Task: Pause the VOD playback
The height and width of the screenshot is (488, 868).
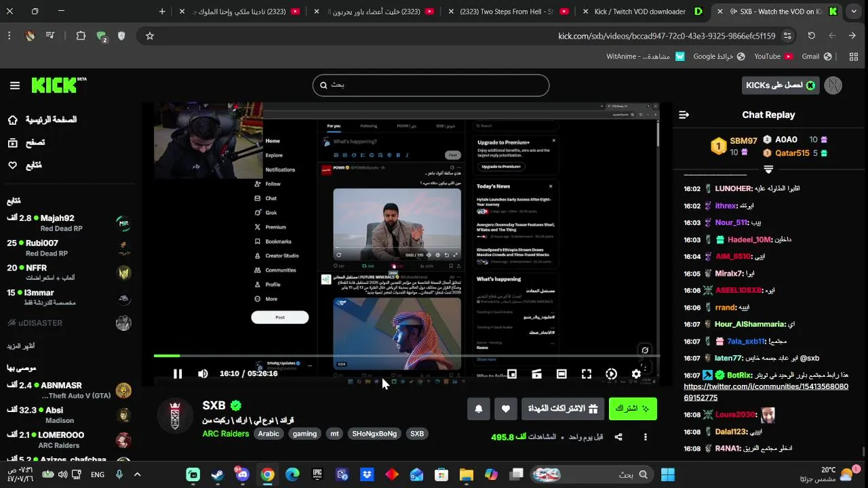Action: click(178, 373)
